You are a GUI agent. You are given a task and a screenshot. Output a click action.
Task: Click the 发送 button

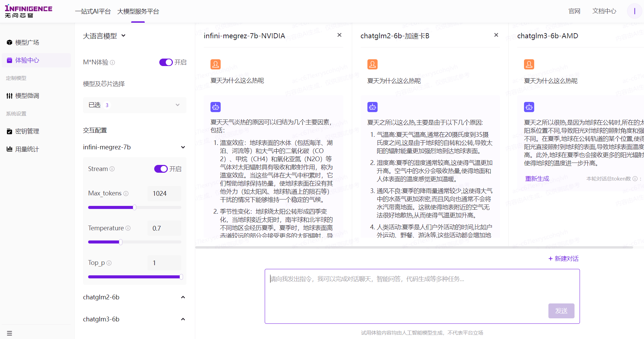[561, 311]
